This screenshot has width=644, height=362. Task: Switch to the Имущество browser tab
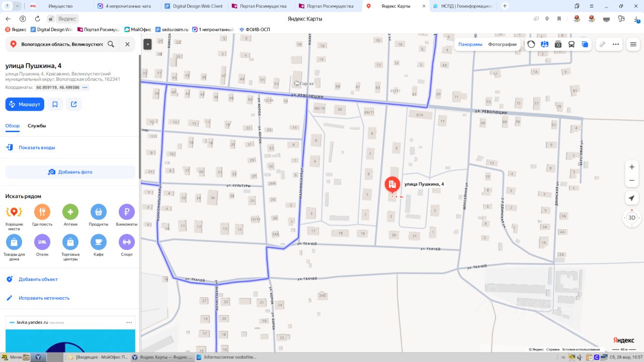point(60,6)
